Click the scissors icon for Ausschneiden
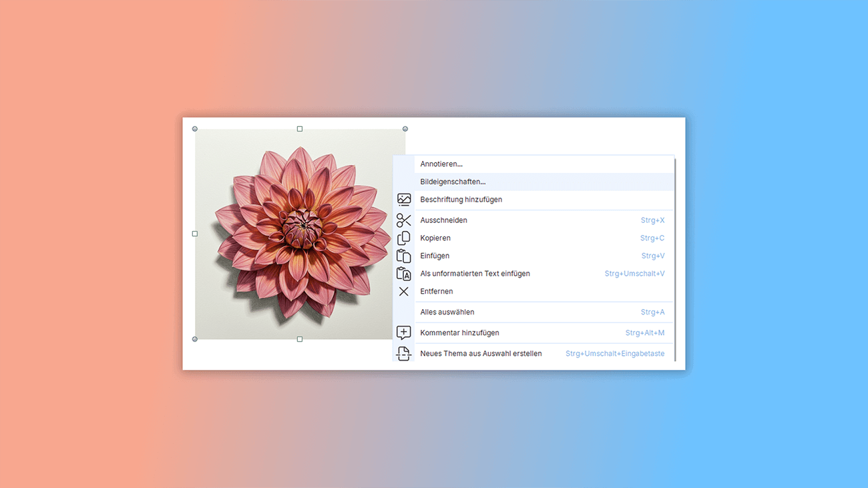This screenshot has height=488, width=868. pyautogui.click(x=403, y=220)
